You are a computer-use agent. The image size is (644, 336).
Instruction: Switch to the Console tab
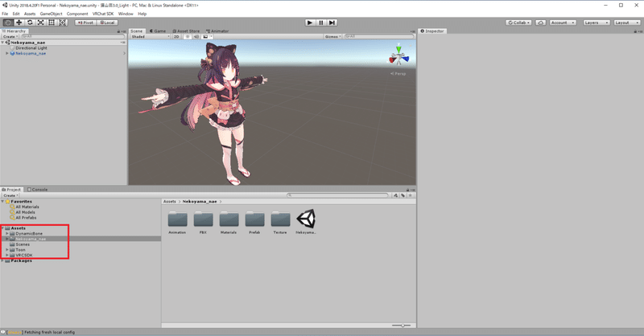tap(37, 190)
